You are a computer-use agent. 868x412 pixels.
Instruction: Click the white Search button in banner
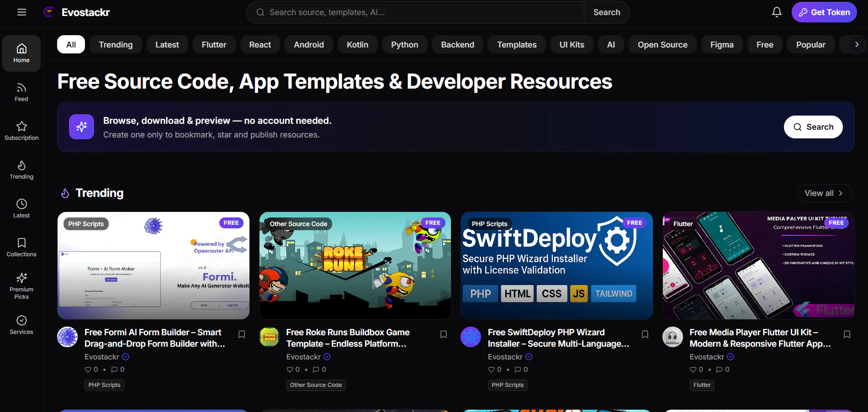tap(813, 127)
